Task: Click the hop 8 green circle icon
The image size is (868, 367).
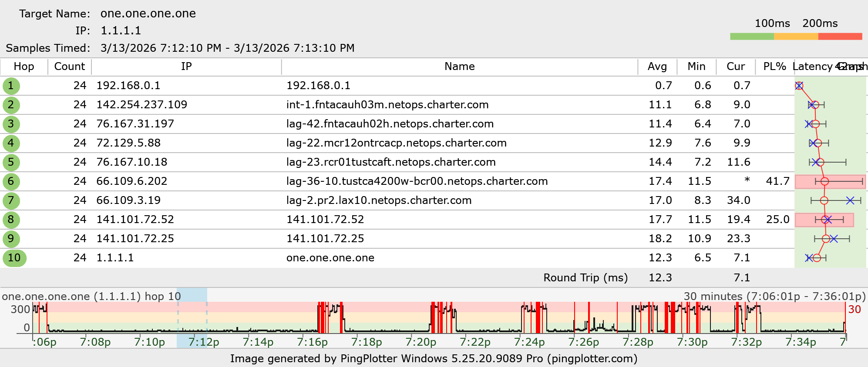Action: coord(11,220)
